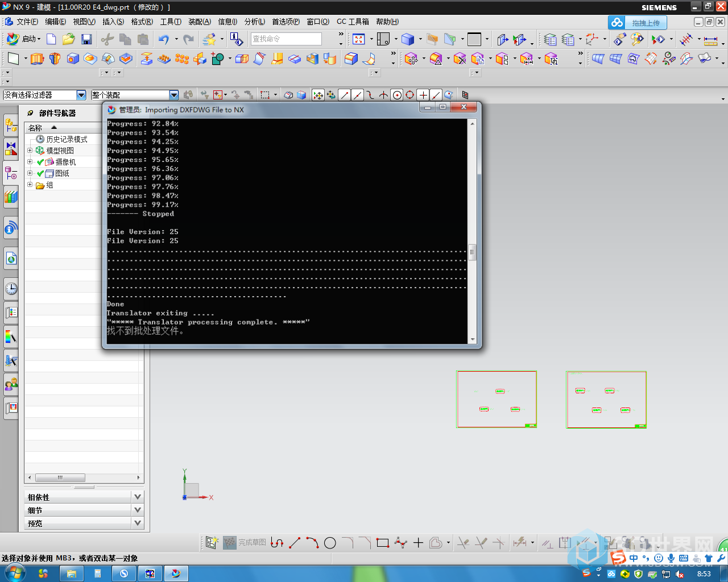Open the 视图(V) menu
The image size is (728, 582).
(84, 22)
